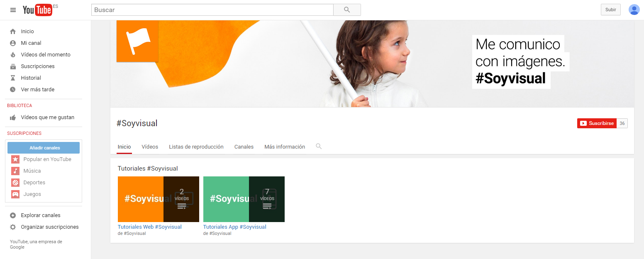Open Historial text in sidebar
Screen dimensions: 644x259
[31, 78]
